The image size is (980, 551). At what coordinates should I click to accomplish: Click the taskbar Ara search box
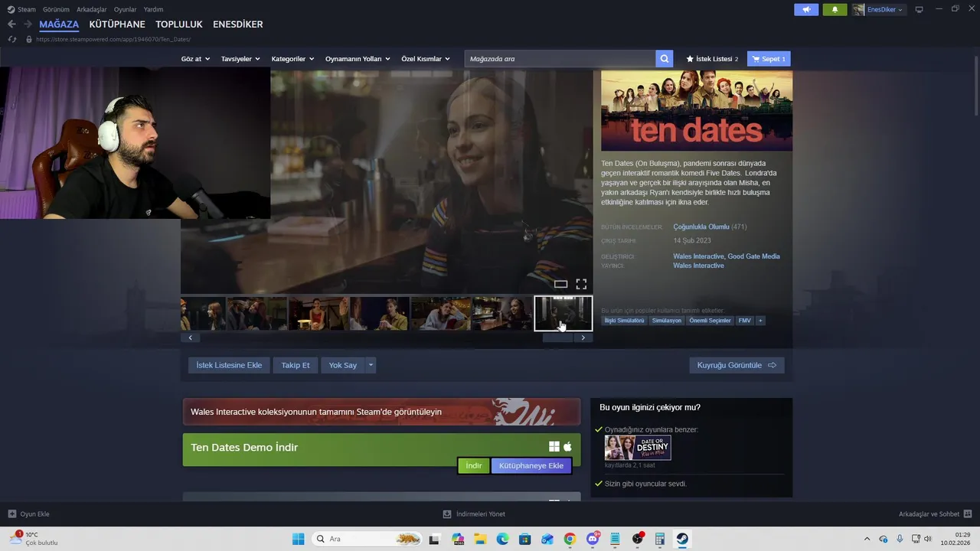tap(368, 539)
